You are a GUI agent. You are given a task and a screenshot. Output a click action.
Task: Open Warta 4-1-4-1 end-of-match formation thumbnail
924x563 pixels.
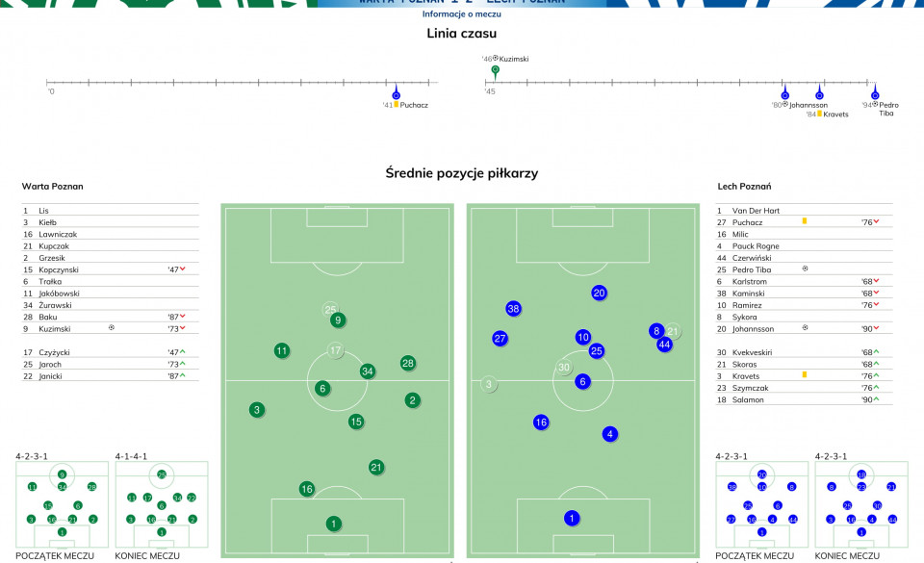point(162,504)
